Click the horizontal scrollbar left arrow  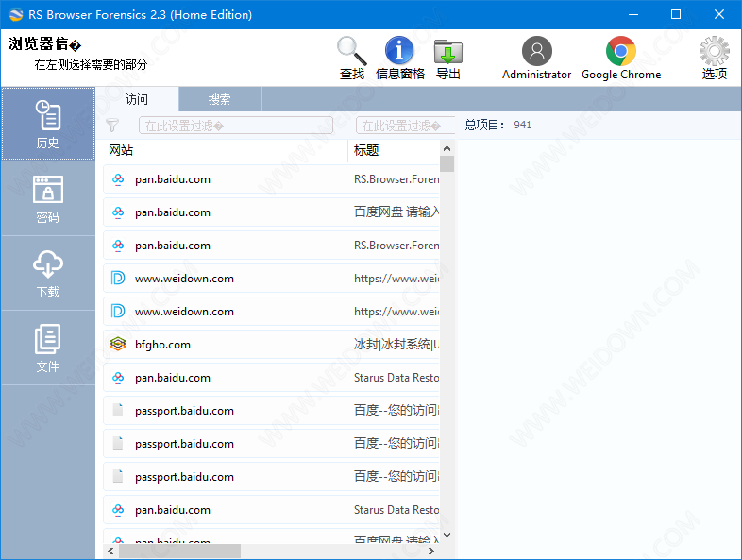point(110,551)
